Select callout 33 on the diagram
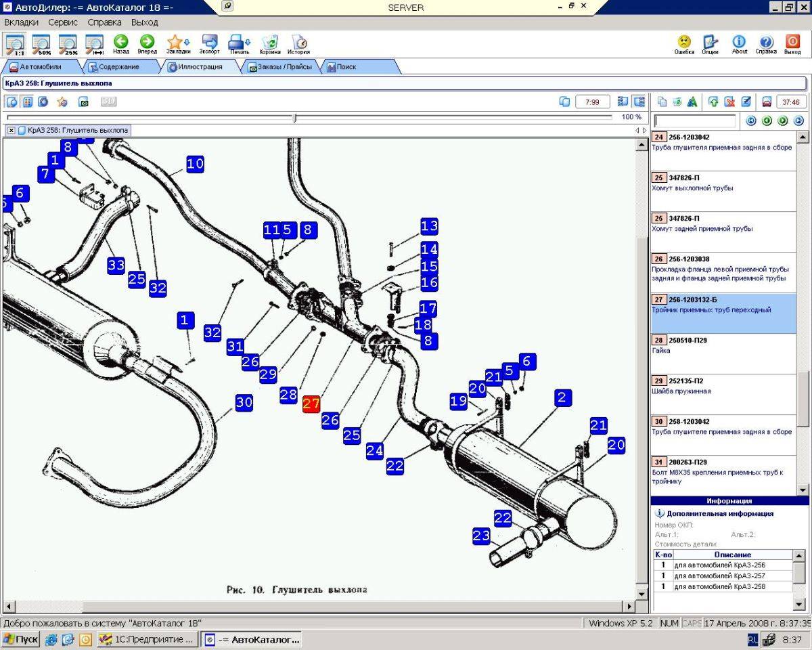The image size is (812, 650). pos(116,265)
